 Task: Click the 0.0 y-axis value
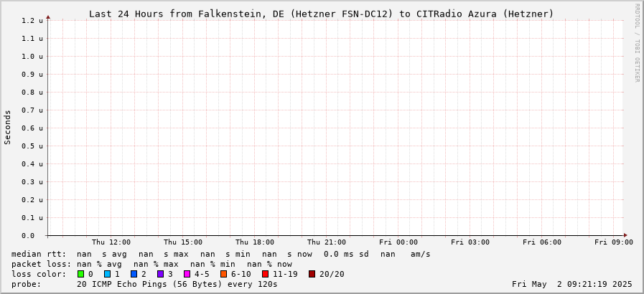tap(28, 236)
